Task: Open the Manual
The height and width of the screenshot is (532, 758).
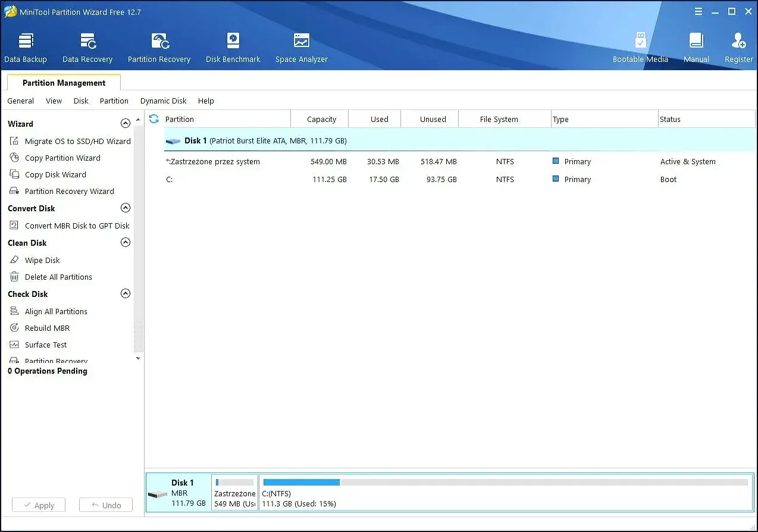Action: (x=696, y=48)
